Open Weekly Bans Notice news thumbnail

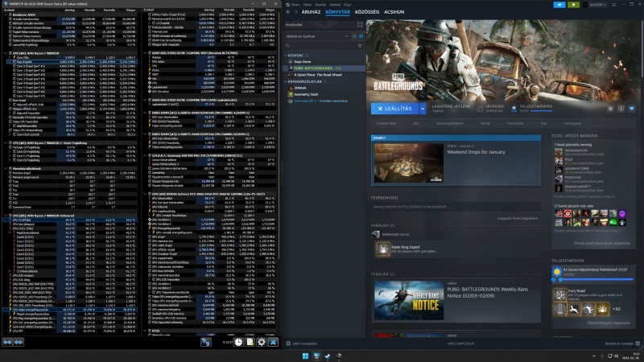[x=409, y=300]
